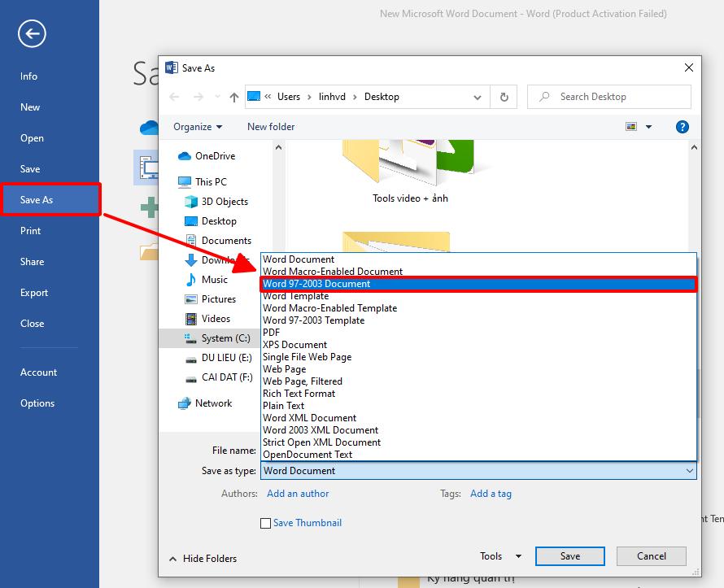Click Add an author link
Image resolution: width=724 pixels, height=588 pixels.
point(298,494)
